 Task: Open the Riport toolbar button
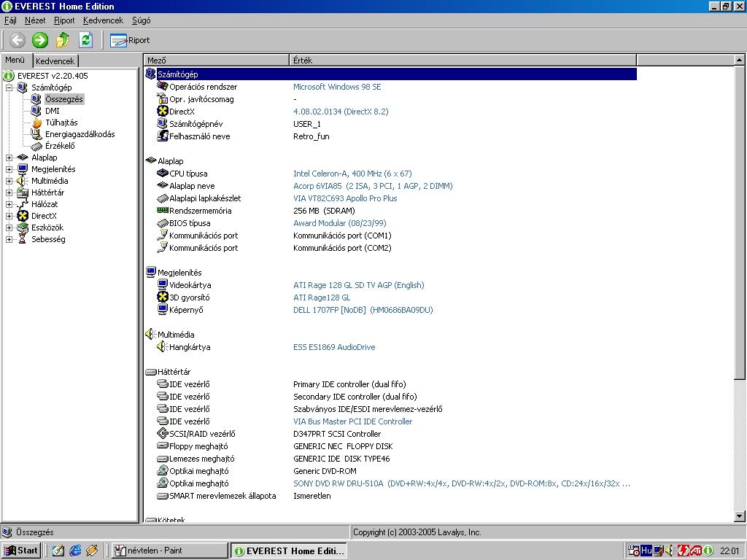coord(130,41)
